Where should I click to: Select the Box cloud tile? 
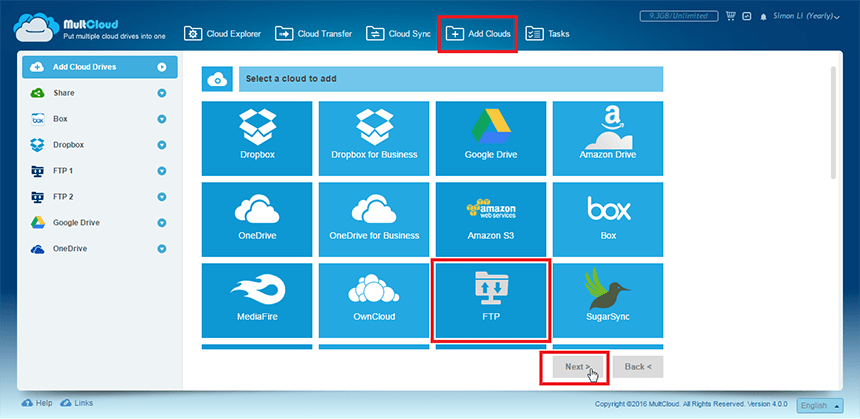pos(608,219)
